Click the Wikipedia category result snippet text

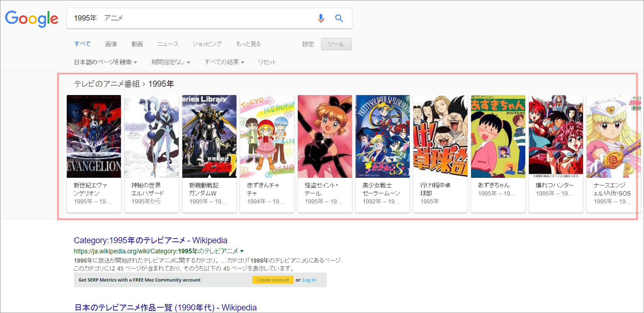[x=208, y=264]
